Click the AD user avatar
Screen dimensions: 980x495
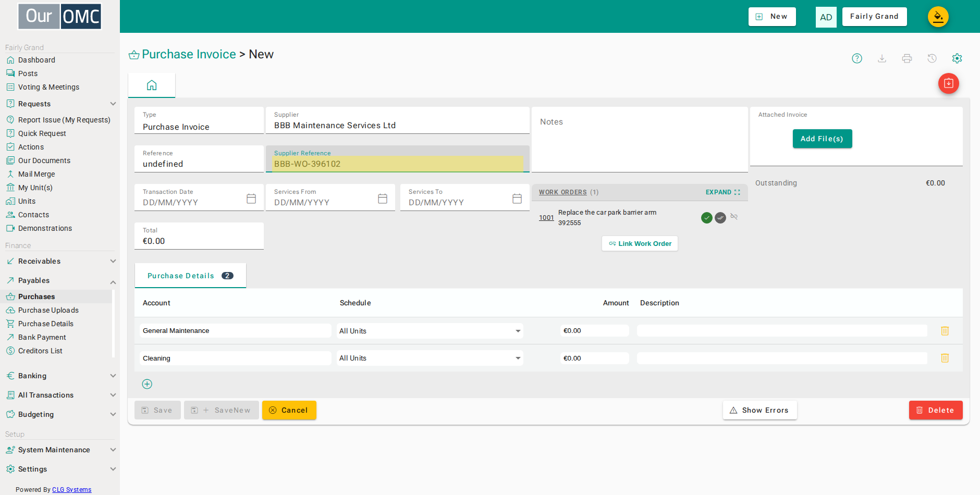pos(826,17)
